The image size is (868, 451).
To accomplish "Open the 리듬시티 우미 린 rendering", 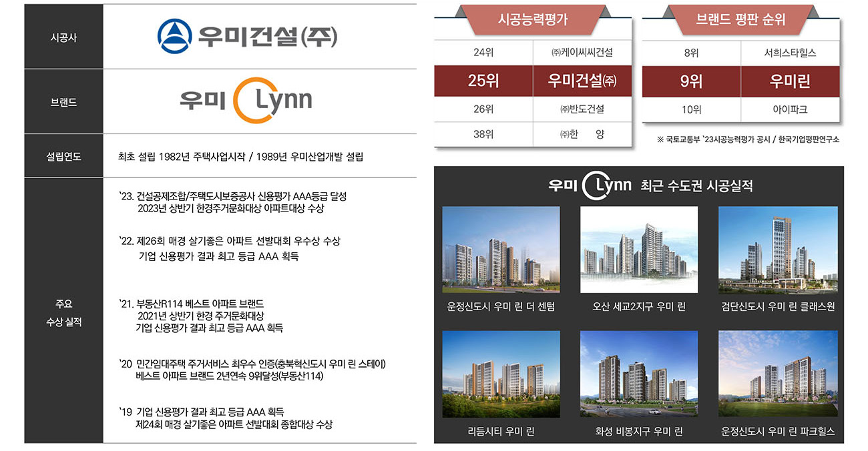I will (501, 374).
